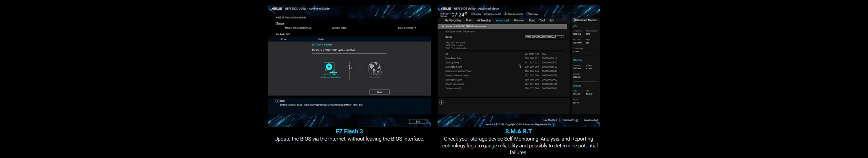Screen dimensions: 868x158
Task: Click the Flash file icon
Action: [x=277, y=24]
